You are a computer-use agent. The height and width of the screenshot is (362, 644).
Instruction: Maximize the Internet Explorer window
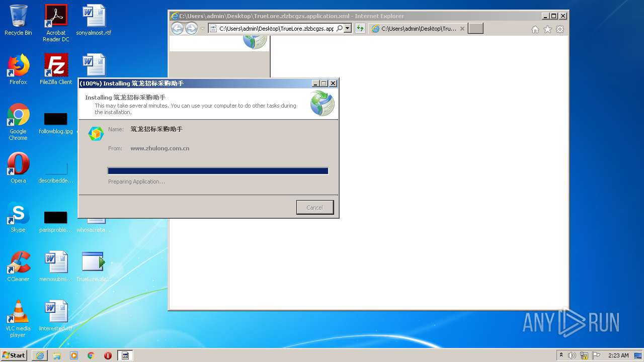point(554,16)
